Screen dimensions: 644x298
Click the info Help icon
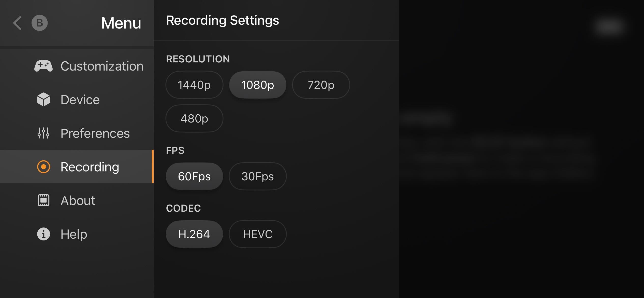[x=43, y=234]
